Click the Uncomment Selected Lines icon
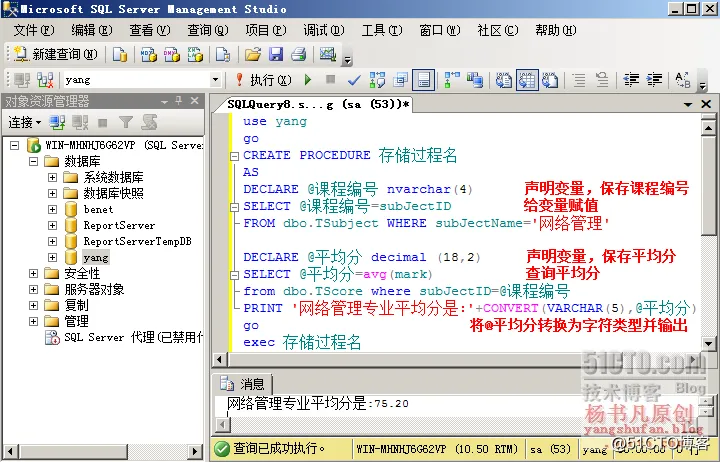This screenshot has height=462, width=720. point(602,80)
